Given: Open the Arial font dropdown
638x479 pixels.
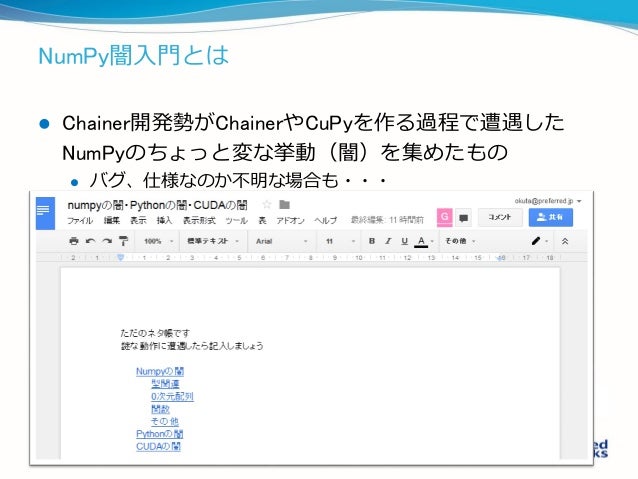Looking at the screenshot, I should (281, 241).
